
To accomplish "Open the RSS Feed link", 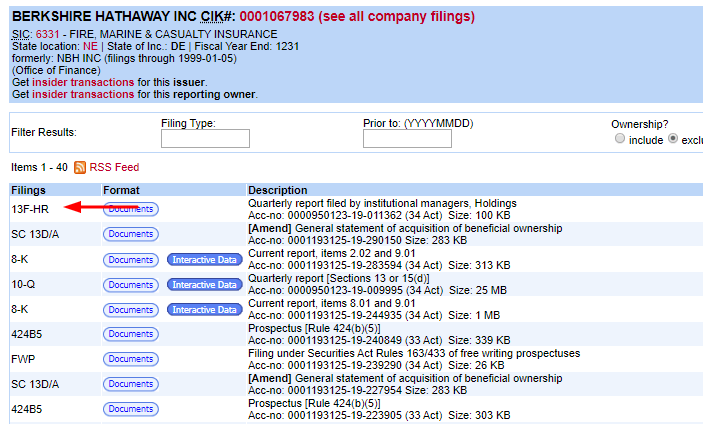I will pyautogui.click(x=114, y=167).
